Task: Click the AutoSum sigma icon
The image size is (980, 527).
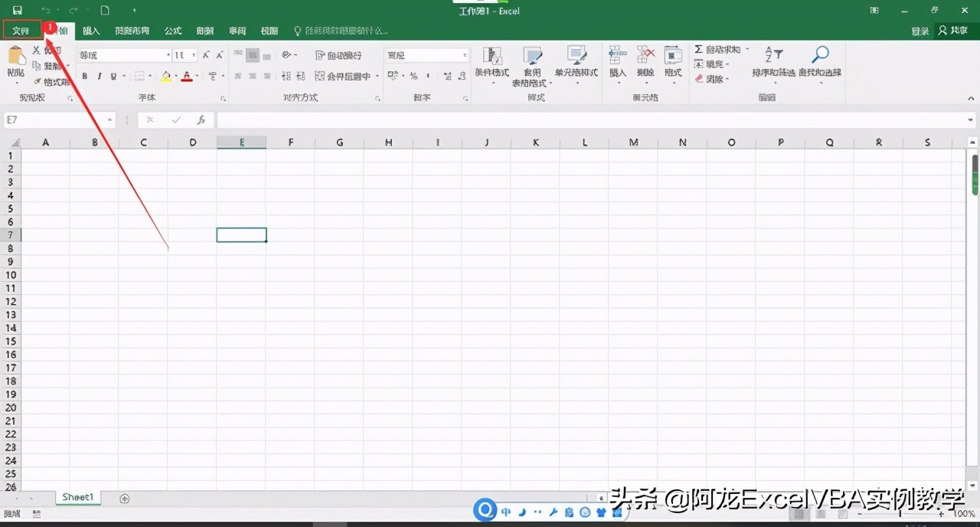Action: 699,49
